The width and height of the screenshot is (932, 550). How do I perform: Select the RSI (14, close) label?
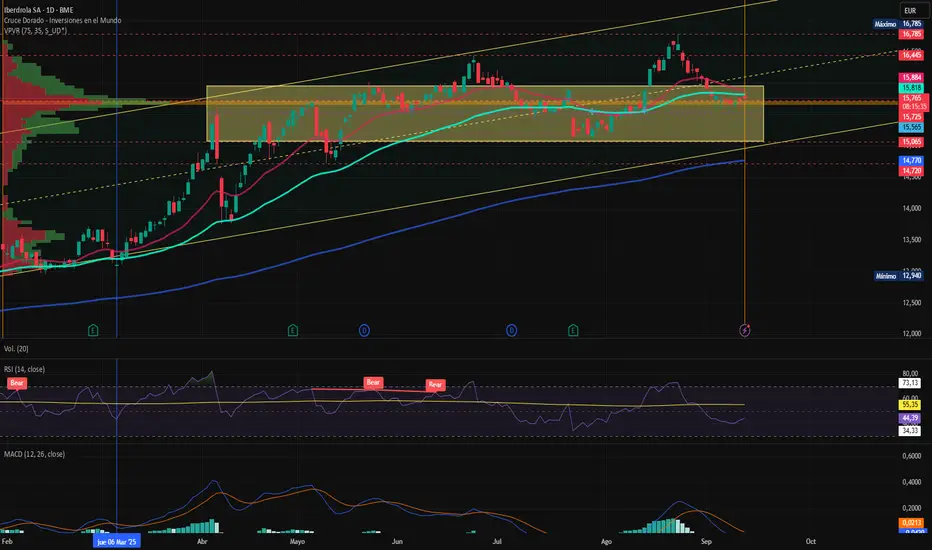pos(24,369)
